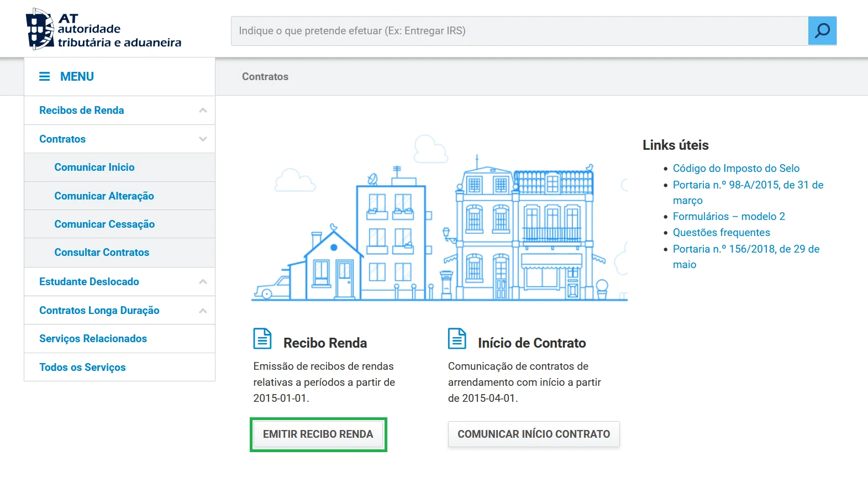Image resolution: width=868 pixels, height=477 pixels.
Task: Click the AT autoridade tributária logo
Action: point(103,30)
